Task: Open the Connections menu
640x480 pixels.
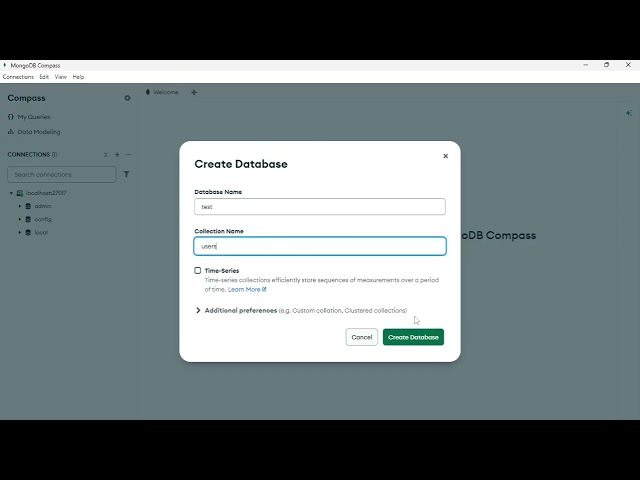Action: coord(18,77)
